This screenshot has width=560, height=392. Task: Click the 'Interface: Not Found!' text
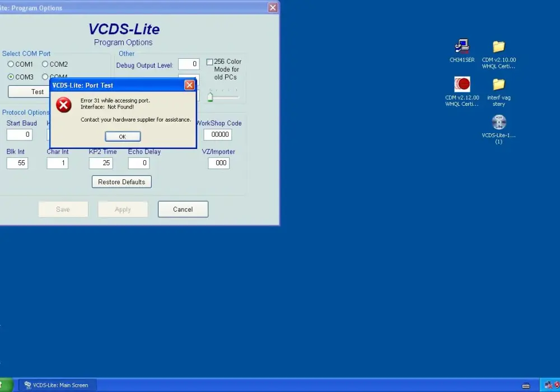coord(107,107)
